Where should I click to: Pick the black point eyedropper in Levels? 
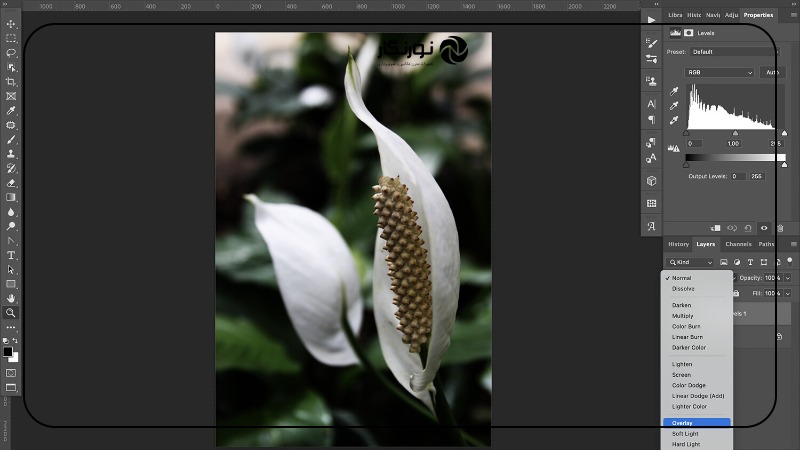(x=674, y=91)
